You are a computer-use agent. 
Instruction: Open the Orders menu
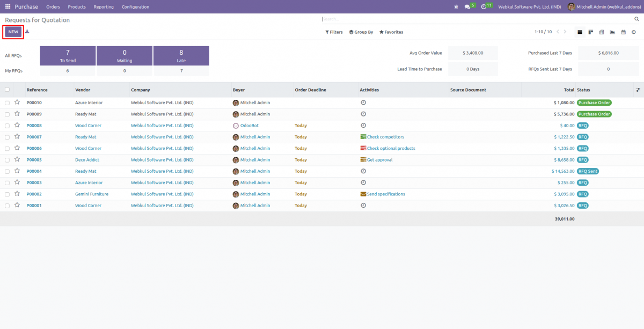pyautogui.click(x=53, y=6)
